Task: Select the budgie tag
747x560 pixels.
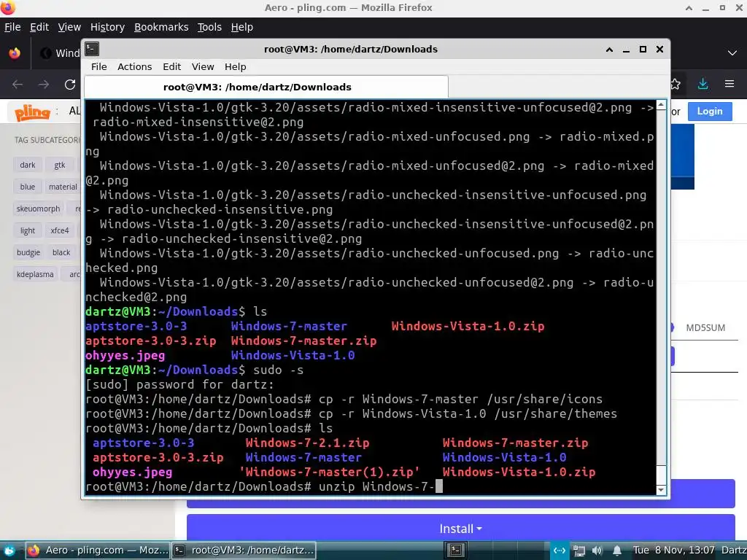Action: 28,252
